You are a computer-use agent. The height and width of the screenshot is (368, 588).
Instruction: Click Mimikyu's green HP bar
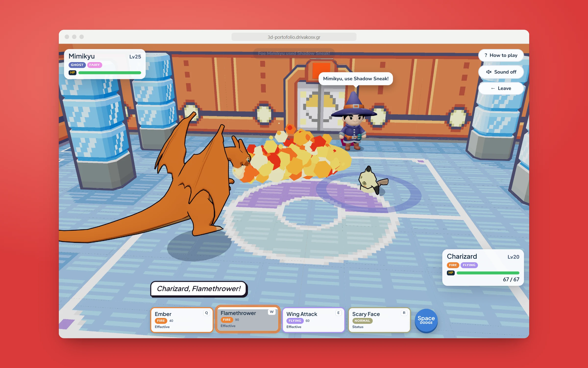coord(110,73)
